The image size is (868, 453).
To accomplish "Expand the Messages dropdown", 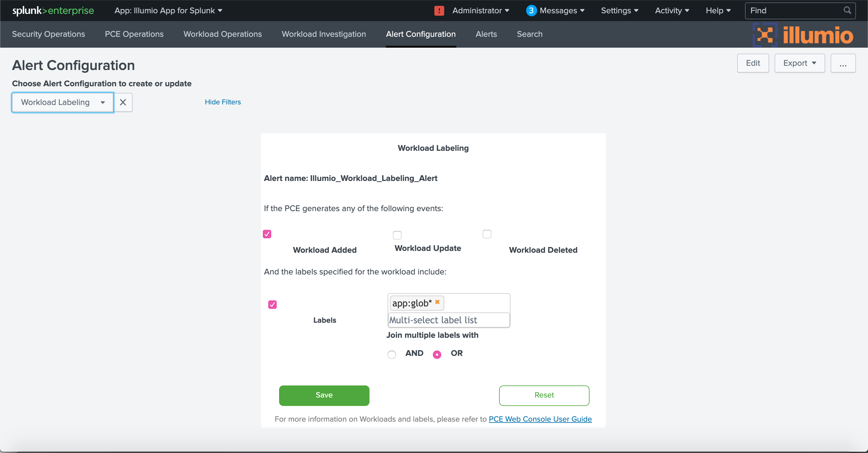I will pyautogui.click(x=562, y=11).
